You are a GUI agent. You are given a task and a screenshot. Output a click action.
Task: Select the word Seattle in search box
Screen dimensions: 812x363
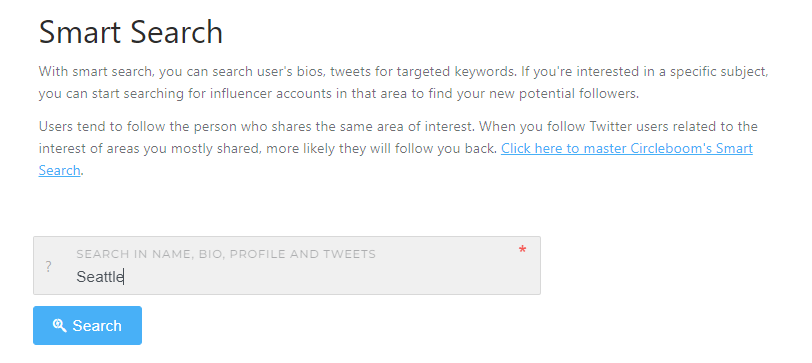(100, 277)
